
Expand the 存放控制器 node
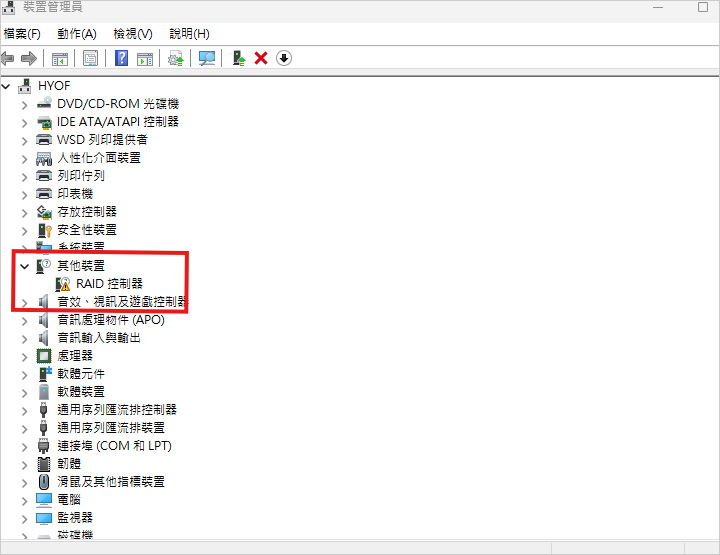tap(24, 213)
